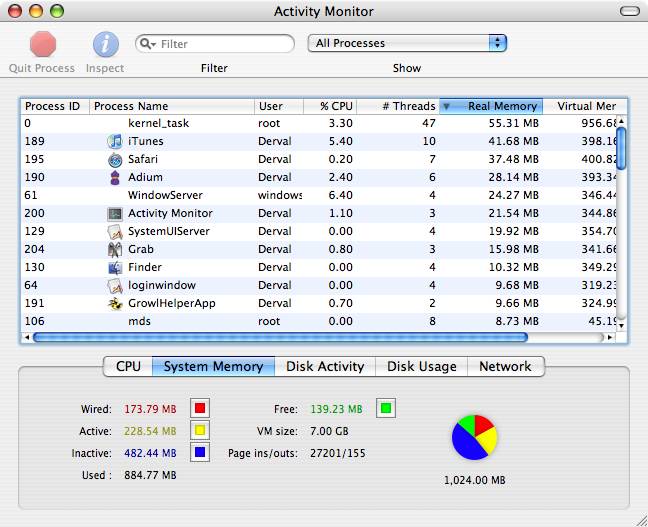Click the magnifier icon in Filter field
The width and height of the screenshot is (648, 527).
pos(146,43)
